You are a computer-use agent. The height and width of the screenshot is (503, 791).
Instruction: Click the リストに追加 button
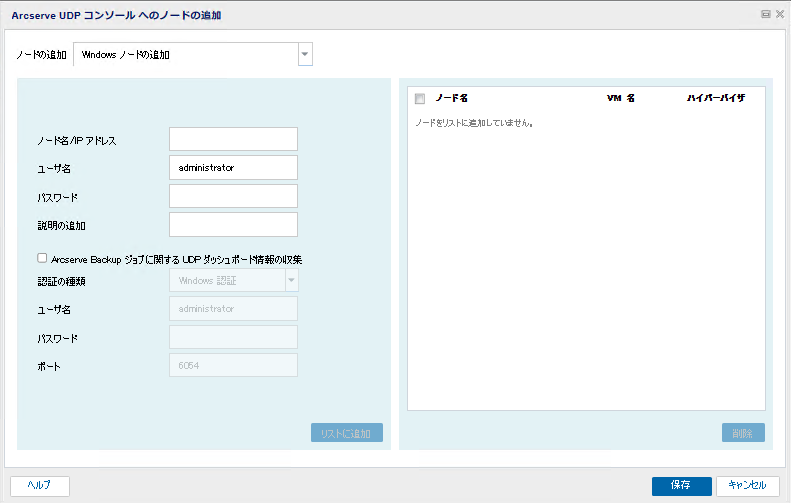tap(347, 433)
